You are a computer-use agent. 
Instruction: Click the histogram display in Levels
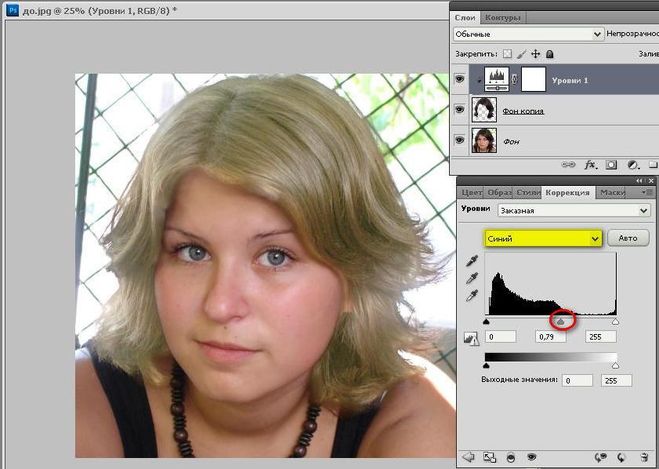(x=551, y=284)
